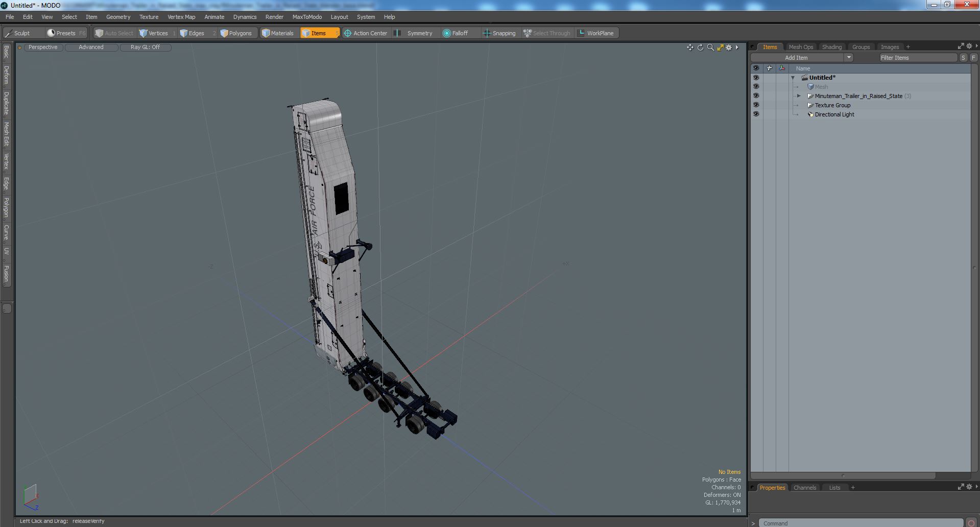980x527 pixels.
Task: Open viewport settings gear icon
Action: pos(729,47)
